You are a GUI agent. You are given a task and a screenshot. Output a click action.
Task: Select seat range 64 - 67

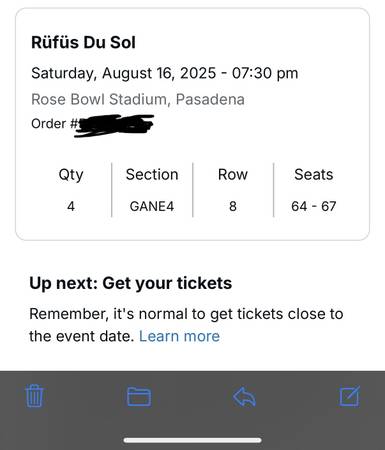314,206
